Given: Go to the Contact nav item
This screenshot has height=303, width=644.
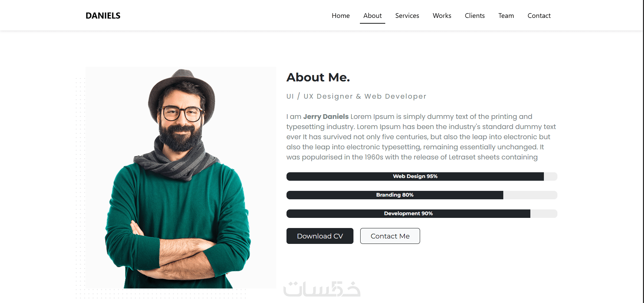Looking at the screenshot, I should point(539,16).
